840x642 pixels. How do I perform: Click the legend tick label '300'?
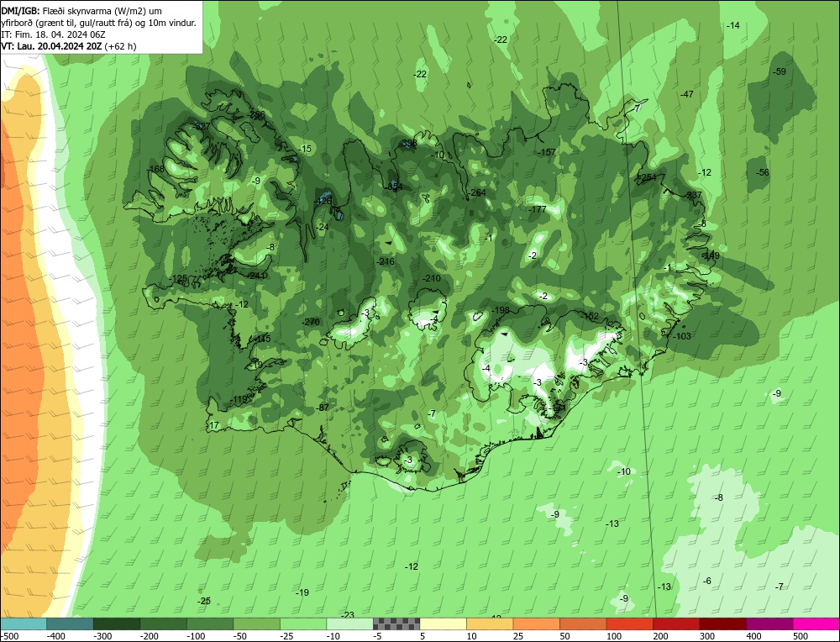tap(706, 636)
